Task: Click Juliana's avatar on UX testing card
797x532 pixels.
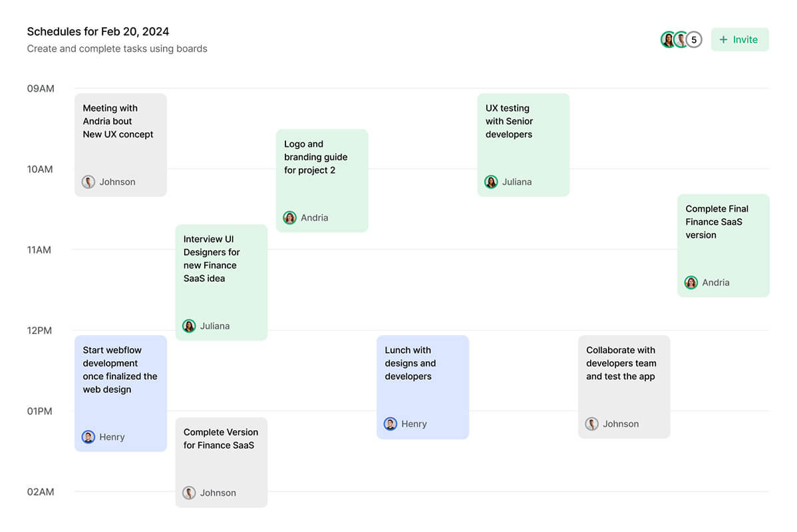Action: coord(491,182)
